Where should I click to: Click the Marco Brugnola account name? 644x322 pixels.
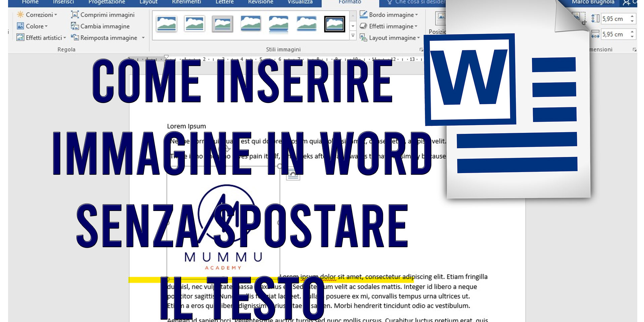point(593,2)
